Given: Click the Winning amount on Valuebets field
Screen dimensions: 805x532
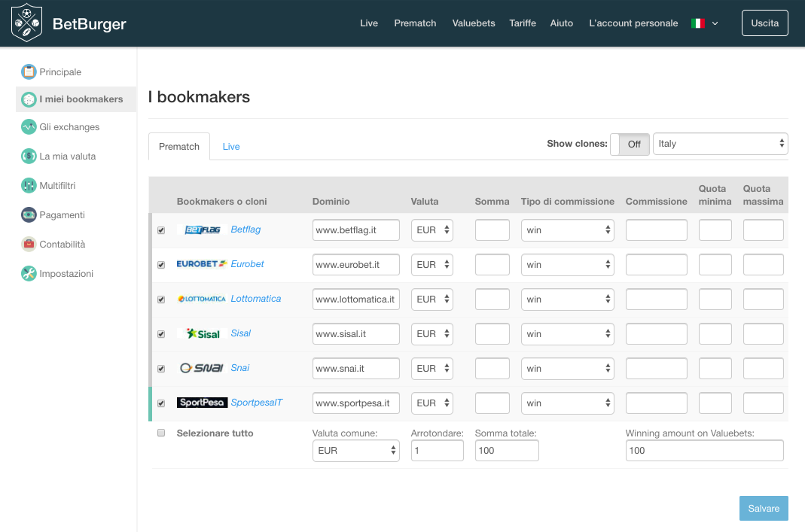Looking at the screenshot, I should click(704, 451).
